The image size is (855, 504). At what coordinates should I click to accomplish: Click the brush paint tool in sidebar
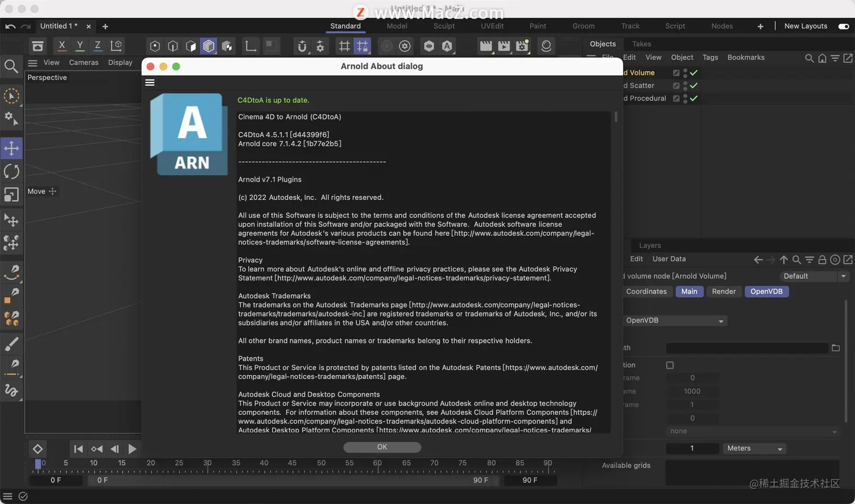point(11,343)
